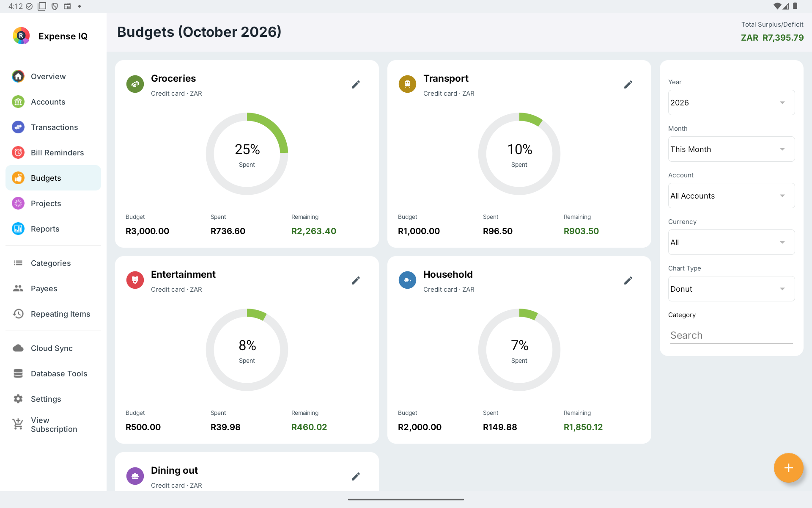The width and height of the screenshot is (812, 508).
Task: Add a new budget with plus button
Action: (x=788, y=468)
